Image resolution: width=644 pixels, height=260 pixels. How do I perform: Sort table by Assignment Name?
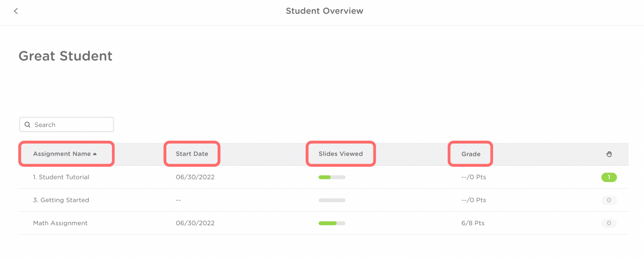pos(62,154)
